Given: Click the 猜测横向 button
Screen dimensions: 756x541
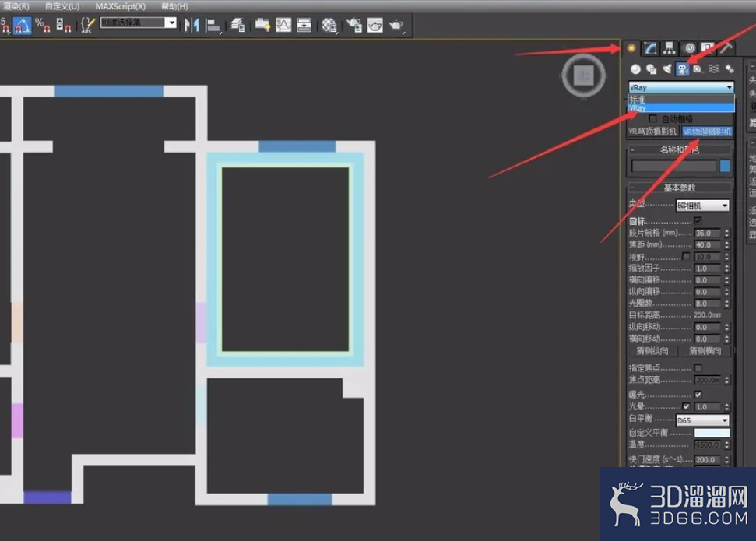Looking at the screenshot, I should point(705,351).
